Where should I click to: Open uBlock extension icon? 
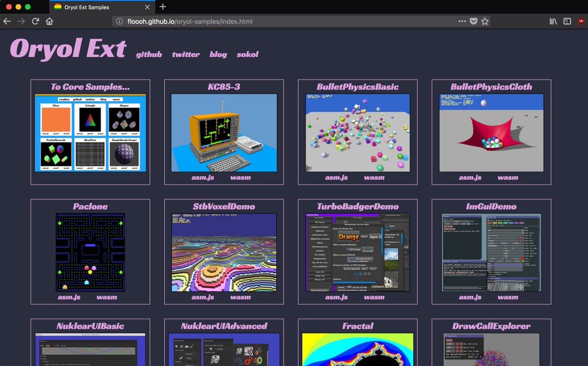(x=581, y=21)
